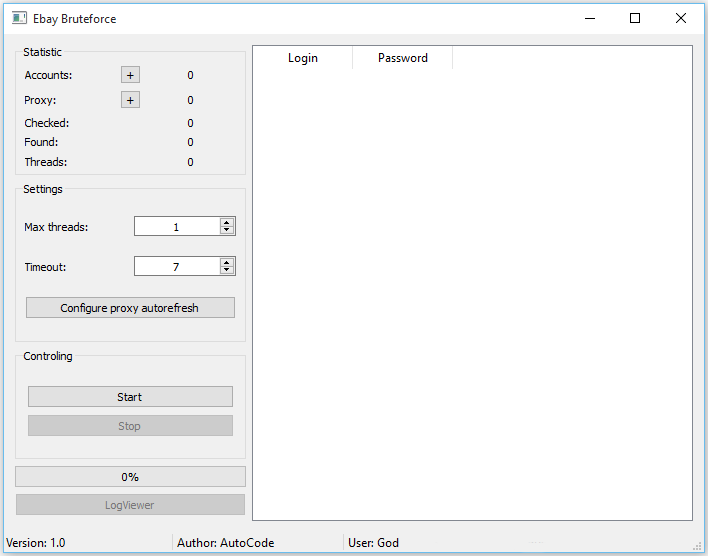
Task: Decrease Max threads using the down arrow
Action: pos(227,231)
